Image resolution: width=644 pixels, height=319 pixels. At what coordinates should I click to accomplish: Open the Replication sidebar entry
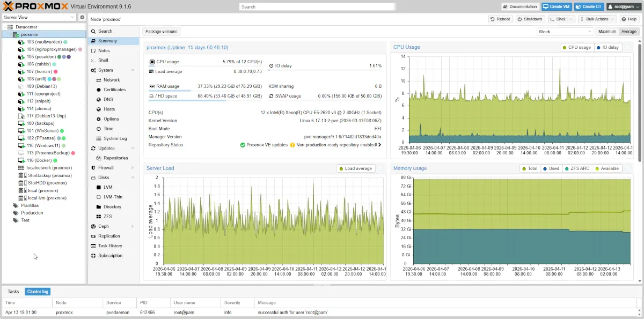click(x=109, y=236)
